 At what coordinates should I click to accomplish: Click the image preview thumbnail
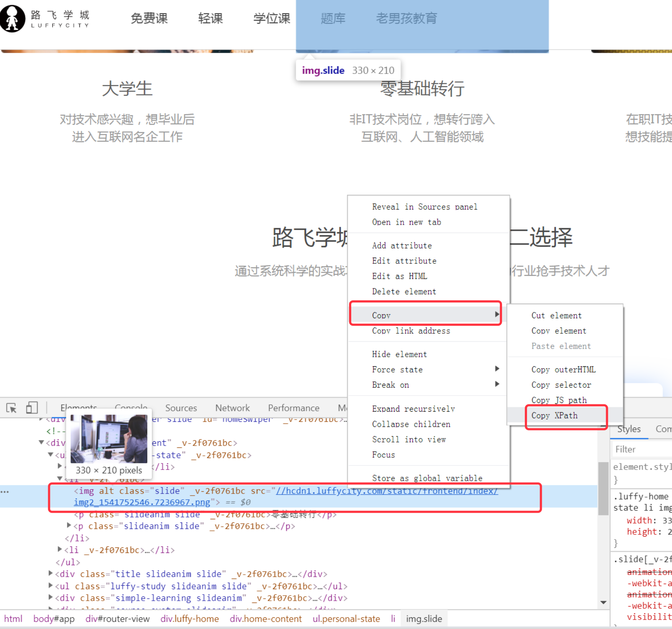109,439
